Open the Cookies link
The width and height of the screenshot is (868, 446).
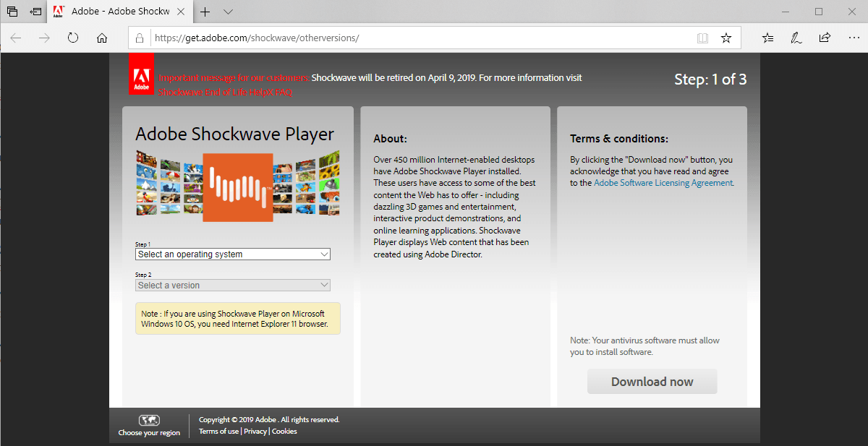(x=284, y=431)
